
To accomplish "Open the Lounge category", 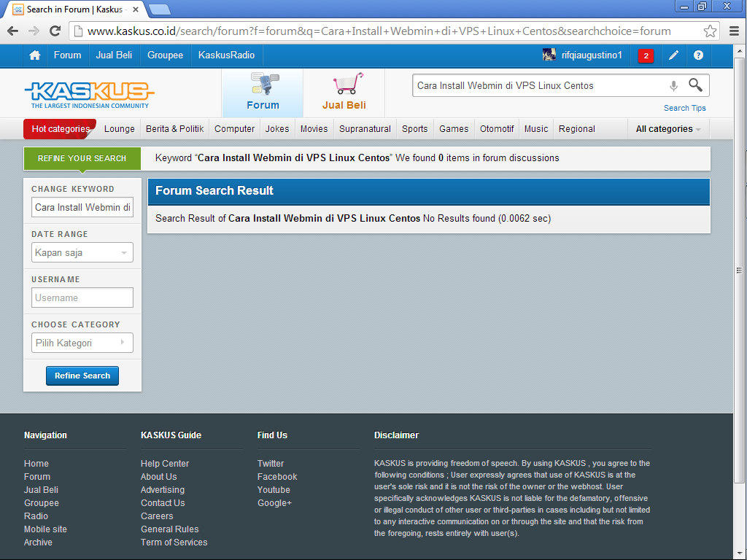I will pyautogui.click(x=119, y=129).
